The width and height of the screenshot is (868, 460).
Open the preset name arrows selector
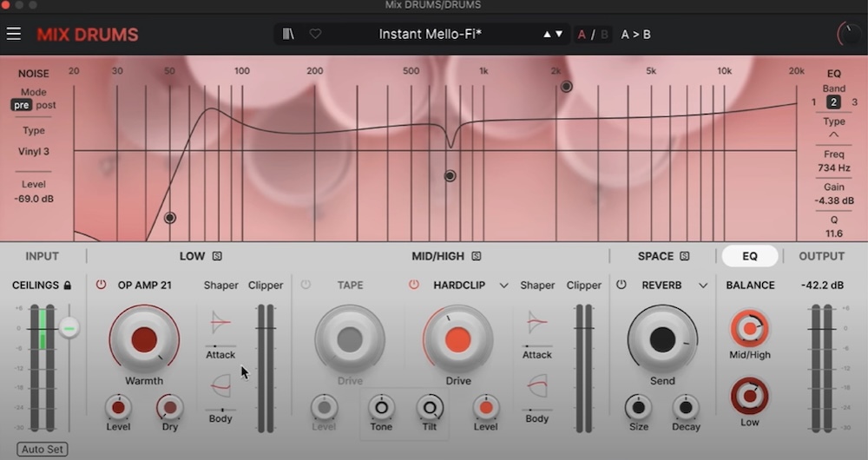[553, 34]
